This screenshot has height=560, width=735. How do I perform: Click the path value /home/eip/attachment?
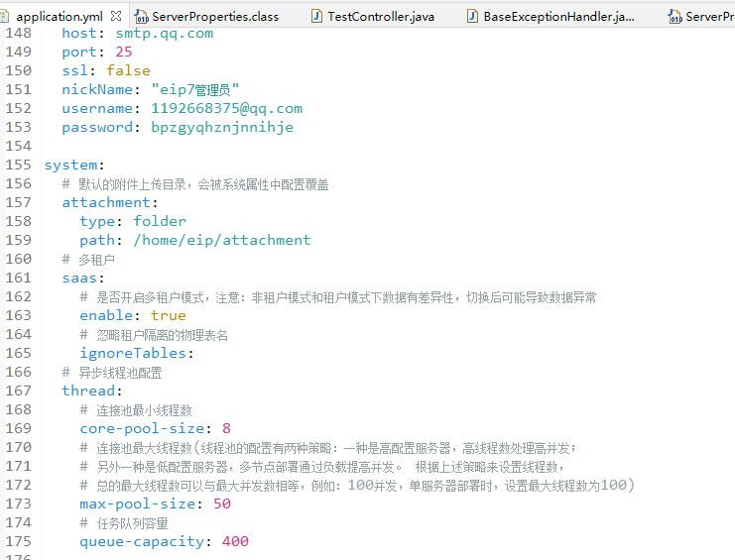(x=222, y=240)
